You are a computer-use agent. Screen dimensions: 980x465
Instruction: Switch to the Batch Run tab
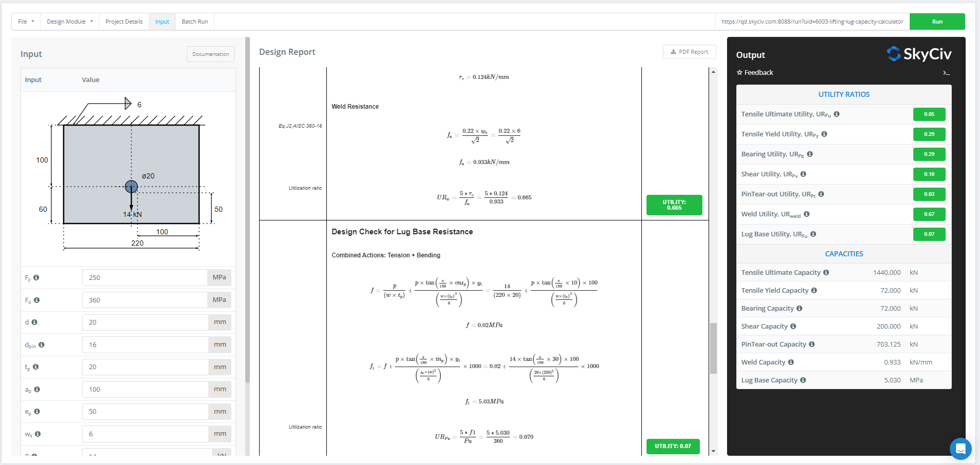pyautogui.click(x=195, y=22)
